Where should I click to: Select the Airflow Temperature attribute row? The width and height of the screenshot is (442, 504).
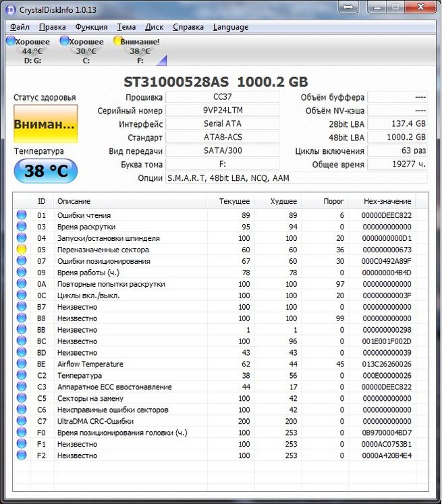(221, 364)
